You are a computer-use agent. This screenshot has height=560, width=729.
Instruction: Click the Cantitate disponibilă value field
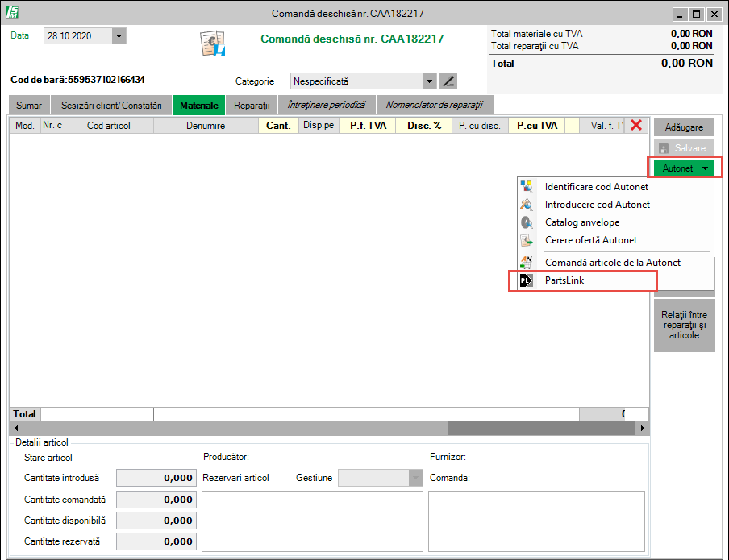point(156,521)
